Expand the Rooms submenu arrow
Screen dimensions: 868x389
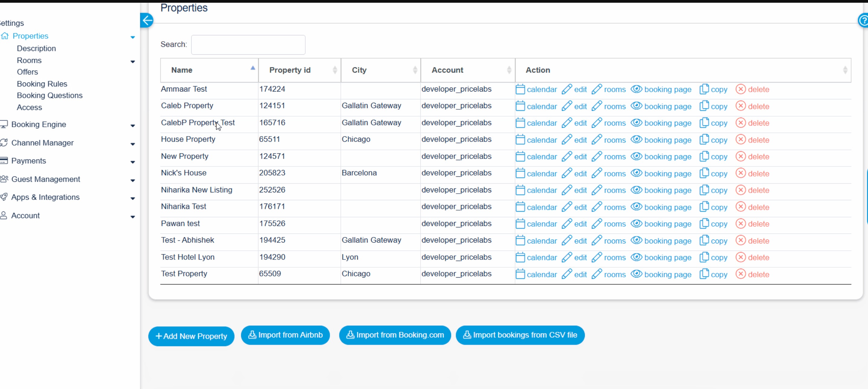tap(133, 62)
